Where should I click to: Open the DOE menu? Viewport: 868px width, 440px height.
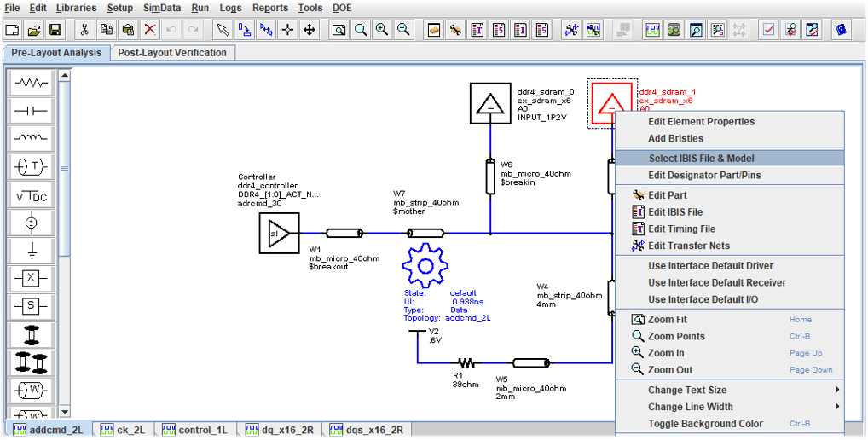click(x=342, y=8)
